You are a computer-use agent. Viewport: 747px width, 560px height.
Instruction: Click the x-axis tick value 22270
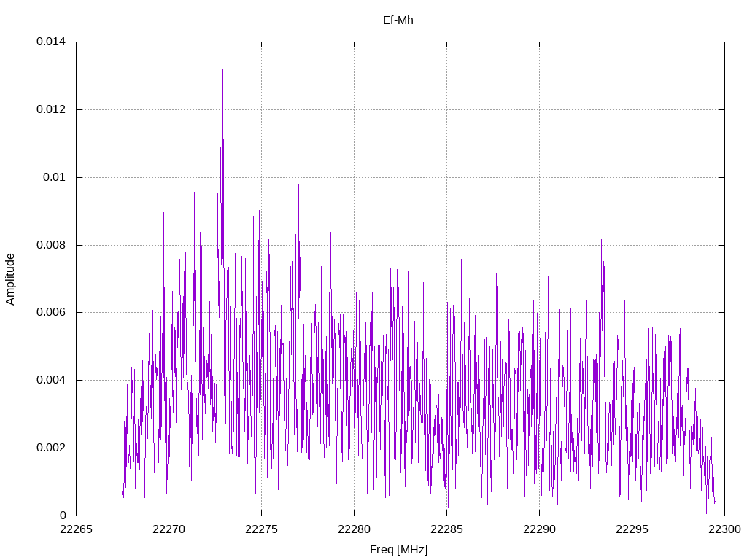pyautogui.click(x=169, y=529)
